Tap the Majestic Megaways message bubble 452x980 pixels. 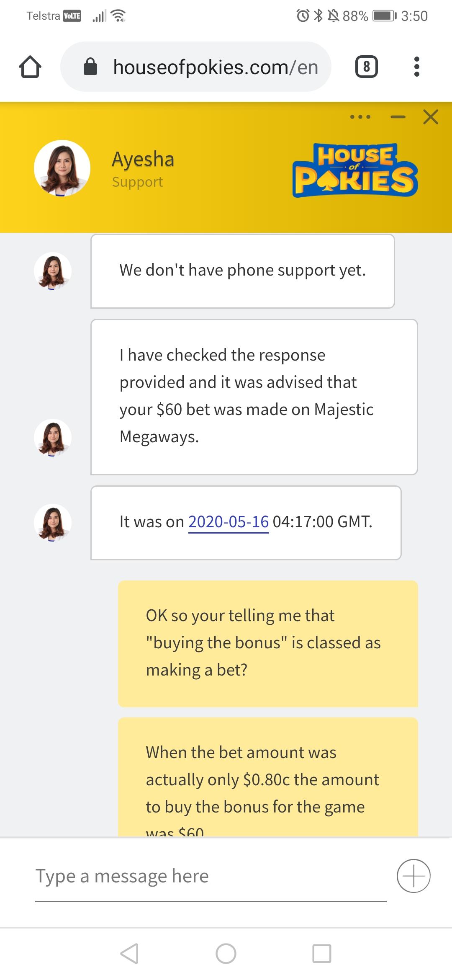click(254, 397)
